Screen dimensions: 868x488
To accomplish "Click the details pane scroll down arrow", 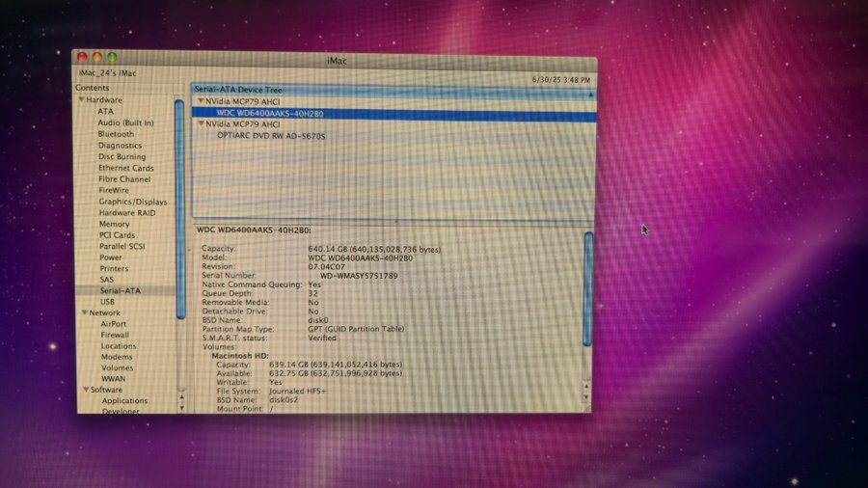I will (587, 397).
